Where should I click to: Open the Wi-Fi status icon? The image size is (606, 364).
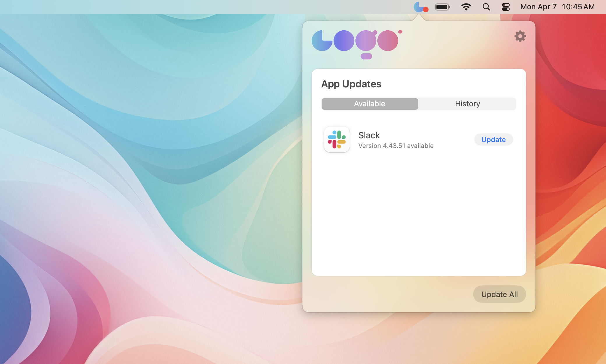pyautogui.click(x=466, y=7)
